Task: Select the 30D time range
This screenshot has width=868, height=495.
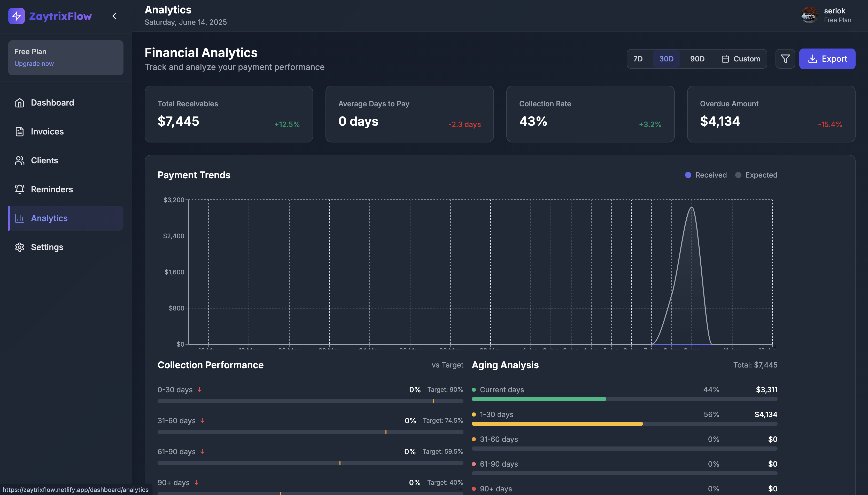Action: click(x=666, y=59)
